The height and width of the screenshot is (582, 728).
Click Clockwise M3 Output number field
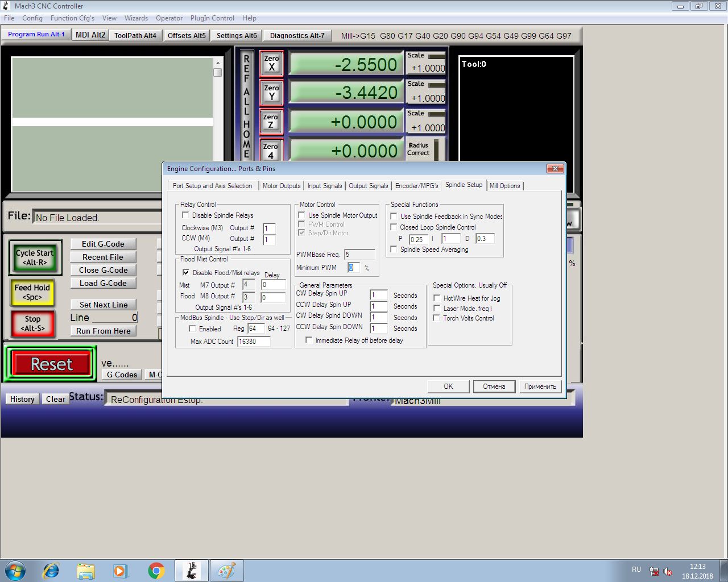[269, 228]
